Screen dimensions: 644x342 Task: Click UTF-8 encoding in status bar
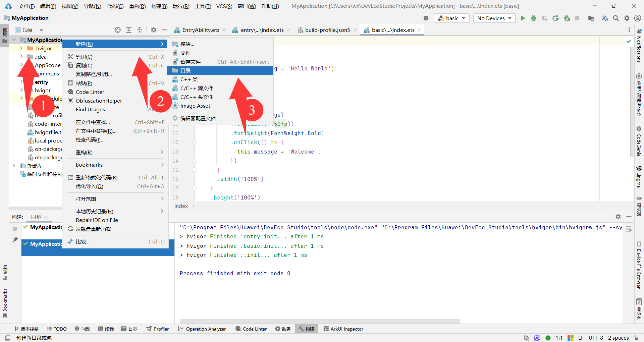coord(596,338)
